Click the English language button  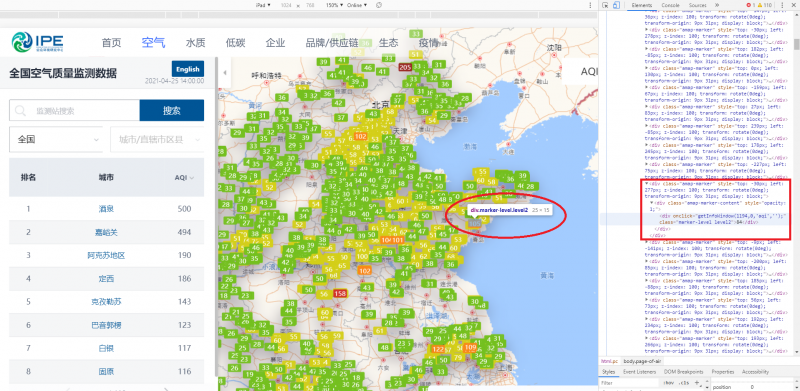(188, 69)
